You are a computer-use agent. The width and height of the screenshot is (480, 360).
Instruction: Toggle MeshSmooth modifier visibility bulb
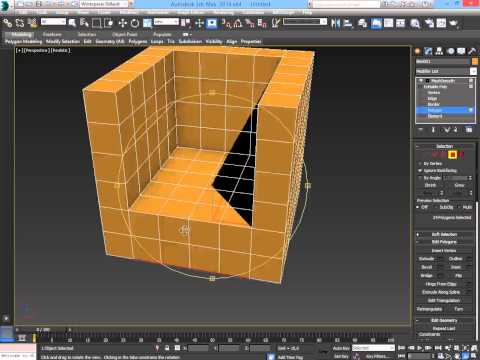[x=421, y=81]
